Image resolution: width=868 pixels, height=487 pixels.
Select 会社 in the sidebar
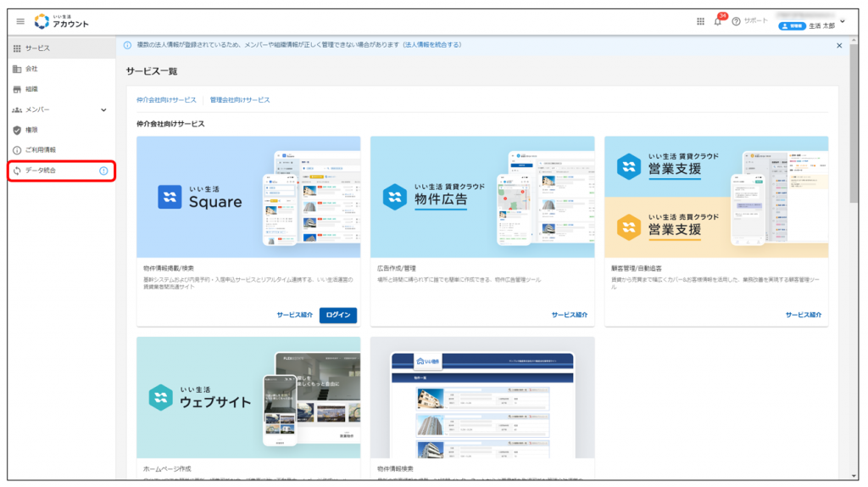[61, 69]
